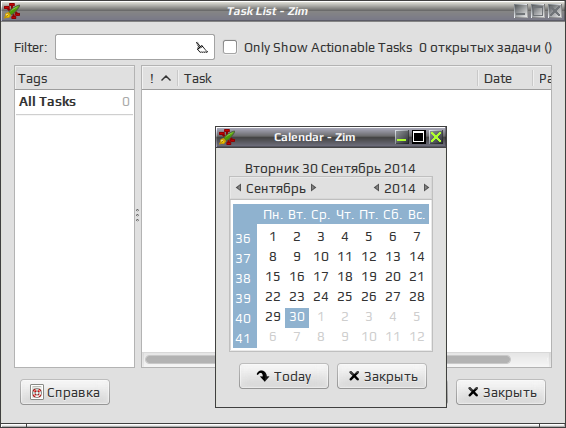Go to previous month arrow before Сентябрь
Screen dimensions: 566x428
point(238,188)
